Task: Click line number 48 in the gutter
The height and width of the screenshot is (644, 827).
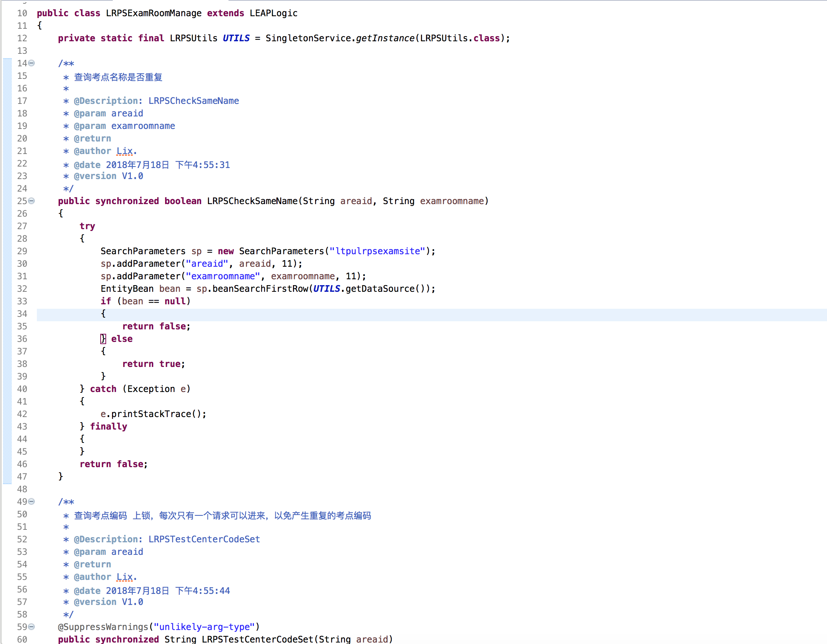Action: click(x=22, y=489)
